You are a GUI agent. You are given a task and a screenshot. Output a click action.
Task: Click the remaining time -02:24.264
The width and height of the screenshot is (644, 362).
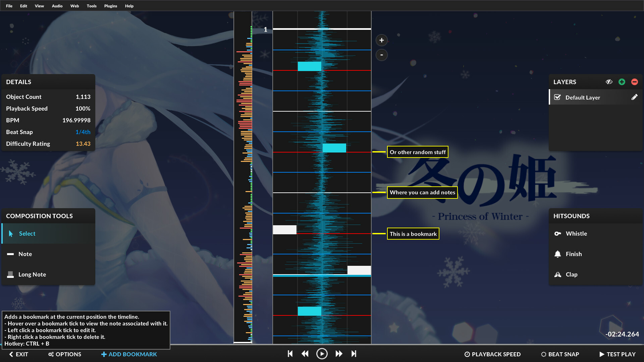pyautogui.click(x=622, y=334)
